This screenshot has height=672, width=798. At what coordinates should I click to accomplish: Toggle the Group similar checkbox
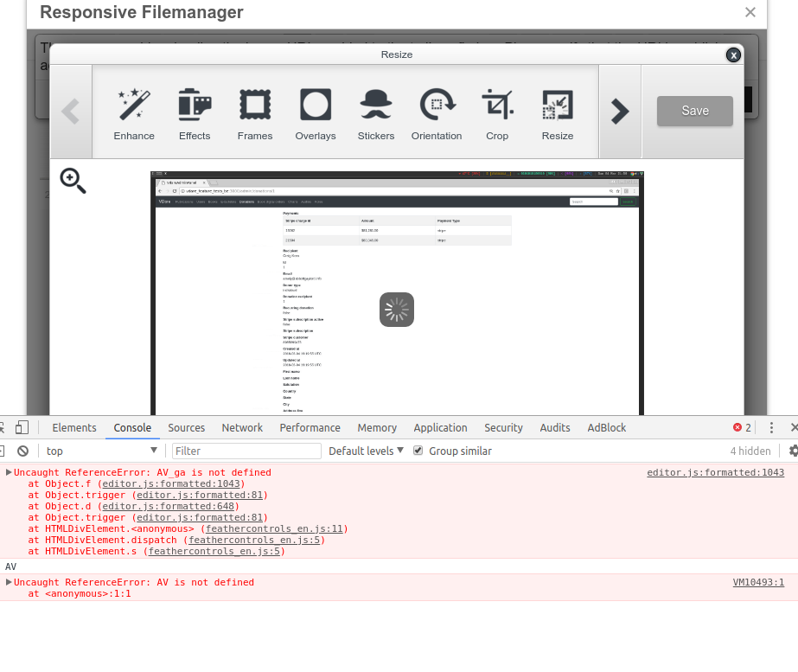(x=418, y=451)
